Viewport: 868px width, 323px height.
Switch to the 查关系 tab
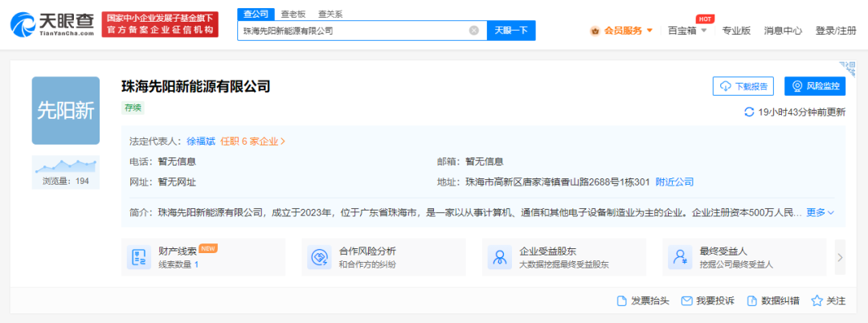[x=330, y=14]
